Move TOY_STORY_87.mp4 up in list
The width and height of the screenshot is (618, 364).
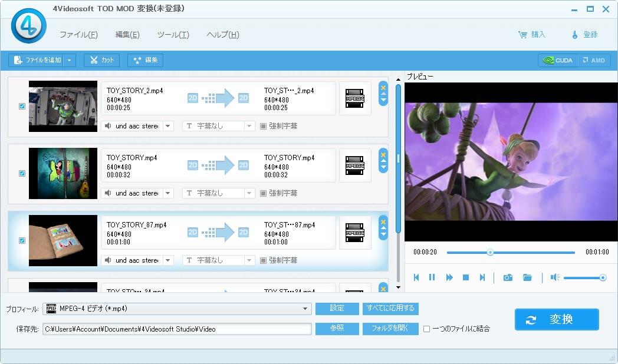pyautogui.click(x=383, y=229)
